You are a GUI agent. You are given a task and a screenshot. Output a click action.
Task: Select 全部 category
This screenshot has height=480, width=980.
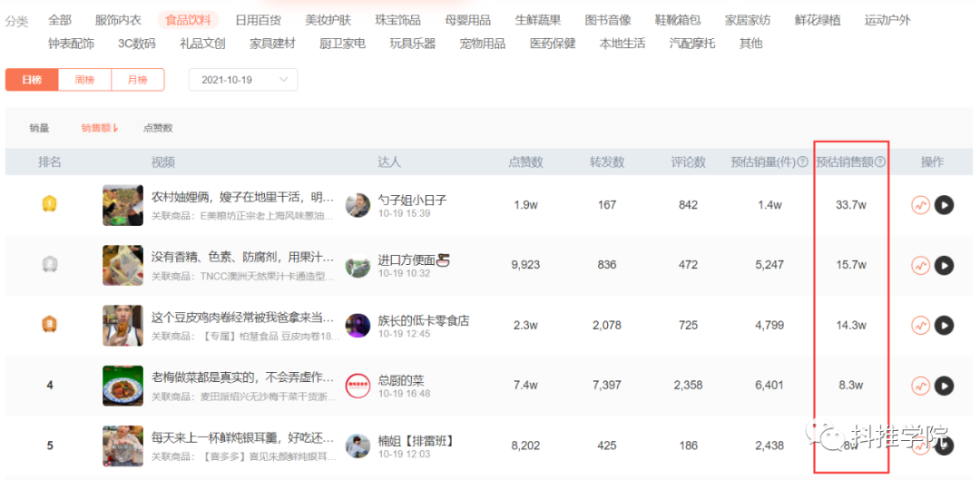click(x=60, y=20)
